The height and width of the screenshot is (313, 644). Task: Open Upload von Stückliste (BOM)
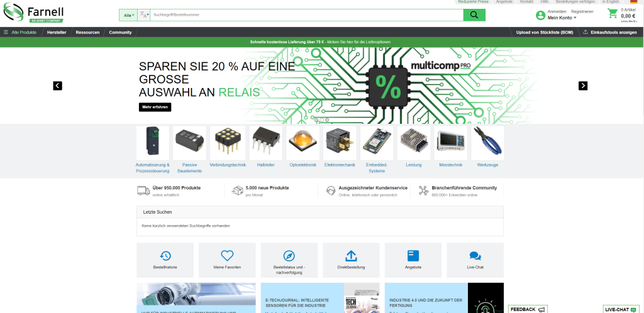(x=545, y=32)
